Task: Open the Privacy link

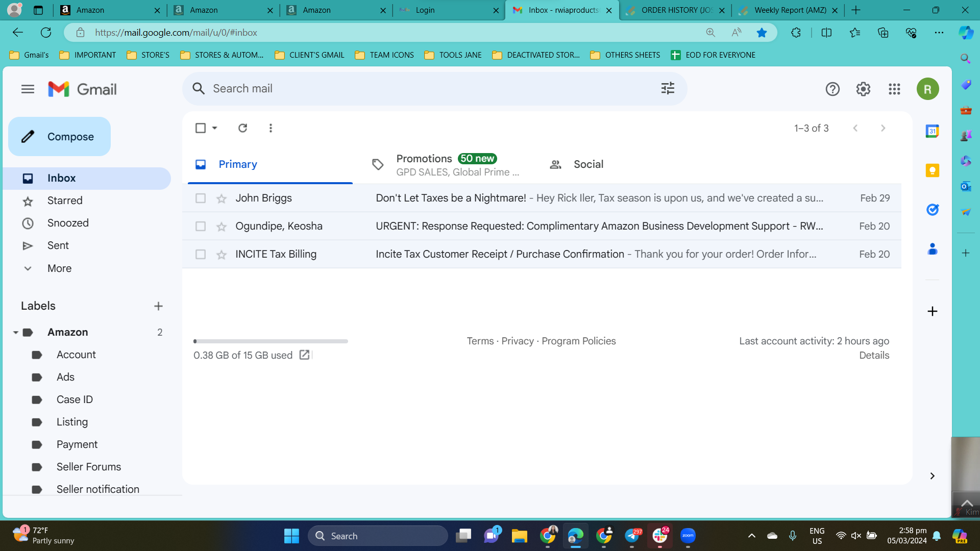Action: [x=517, y=341]
